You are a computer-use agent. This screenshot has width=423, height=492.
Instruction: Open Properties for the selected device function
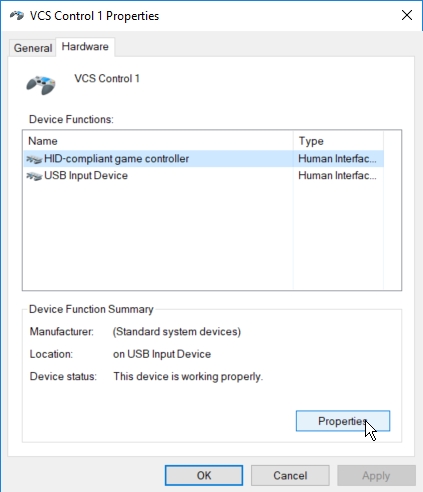(x=343, y=421)
